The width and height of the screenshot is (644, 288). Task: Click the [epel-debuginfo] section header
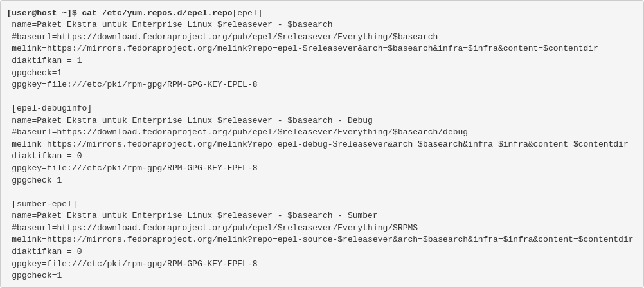(x=51, y=108)
